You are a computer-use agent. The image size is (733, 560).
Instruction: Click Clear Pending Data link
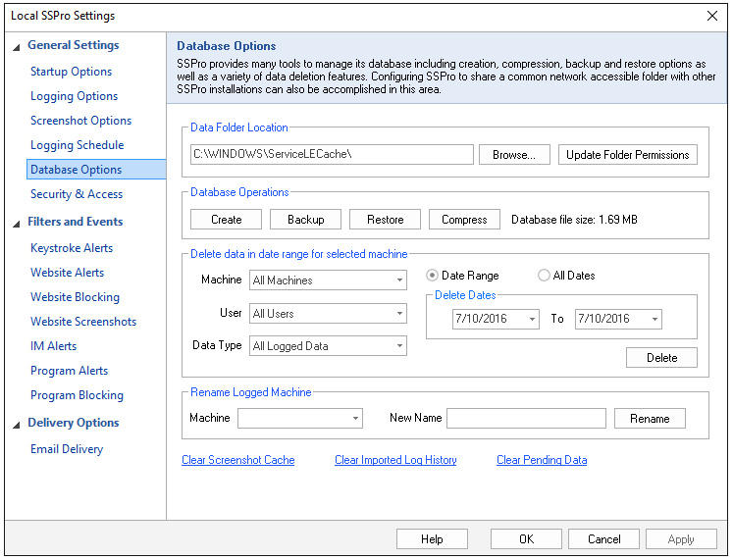pyautogui.click(x=542, y=460)
